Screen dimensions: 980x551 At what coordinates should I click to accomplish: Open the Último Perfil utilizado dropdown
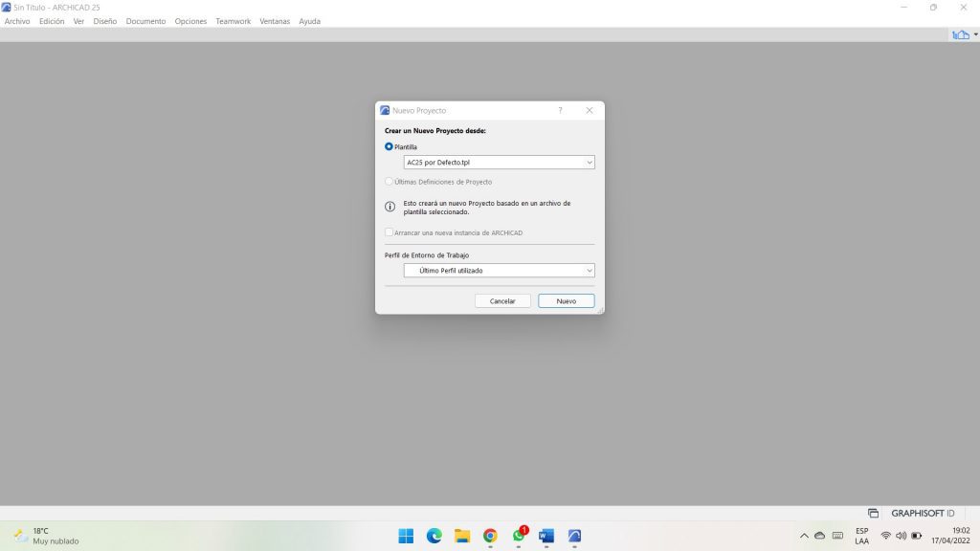[499, 271]
